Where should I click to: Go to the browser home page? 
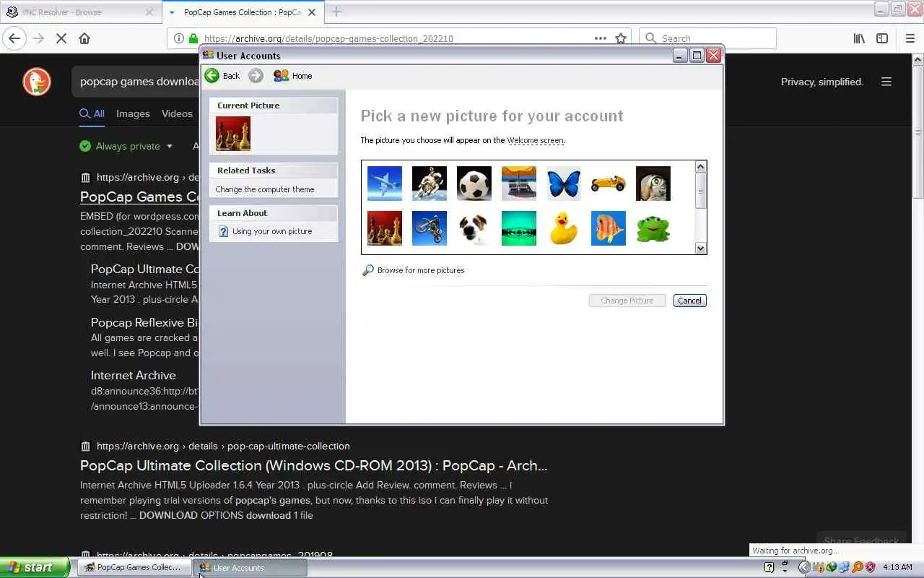coord(84,38)
